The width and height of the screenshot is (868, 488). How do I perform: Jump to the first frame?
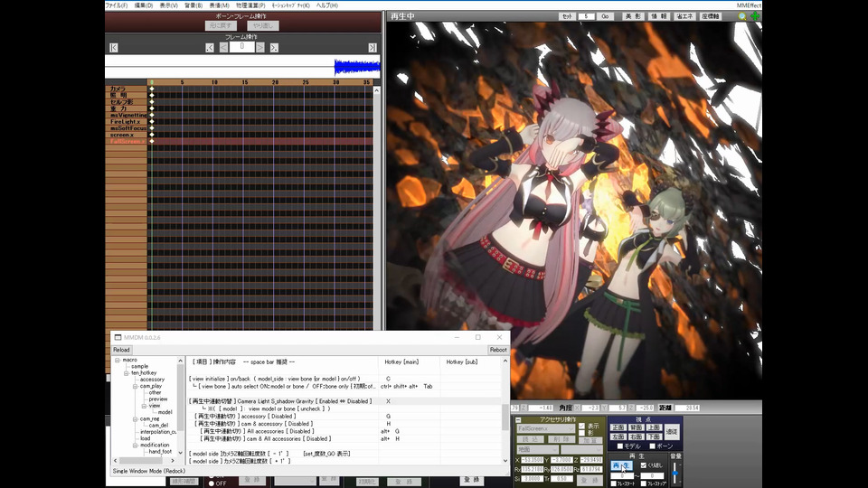click(x=114, y=48)
